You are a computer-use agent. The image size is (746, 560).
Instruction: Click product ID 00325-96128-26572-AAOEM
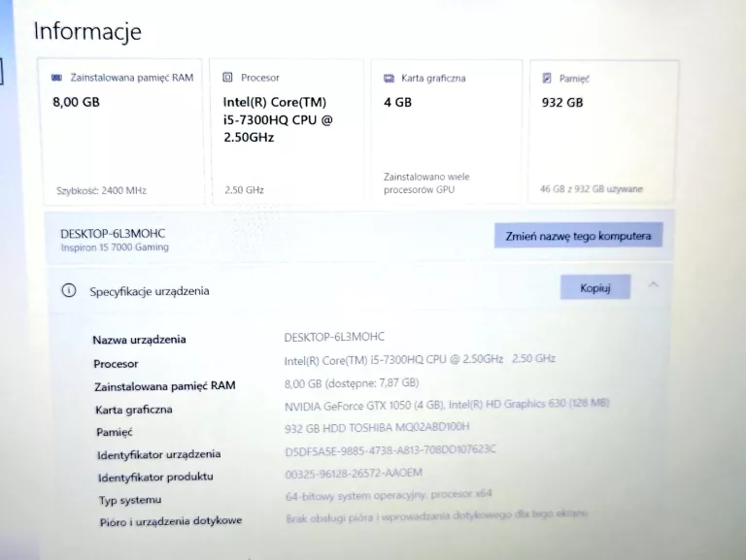354,473
